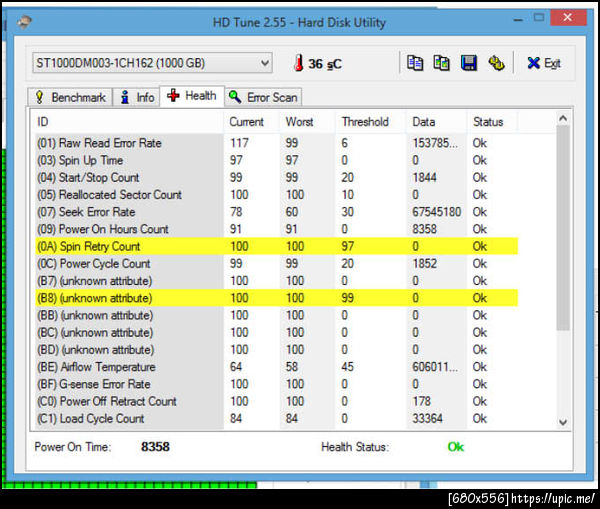Click Power On Hours data value 8358 in table
The image size is (600, 509).
[424, 229]
